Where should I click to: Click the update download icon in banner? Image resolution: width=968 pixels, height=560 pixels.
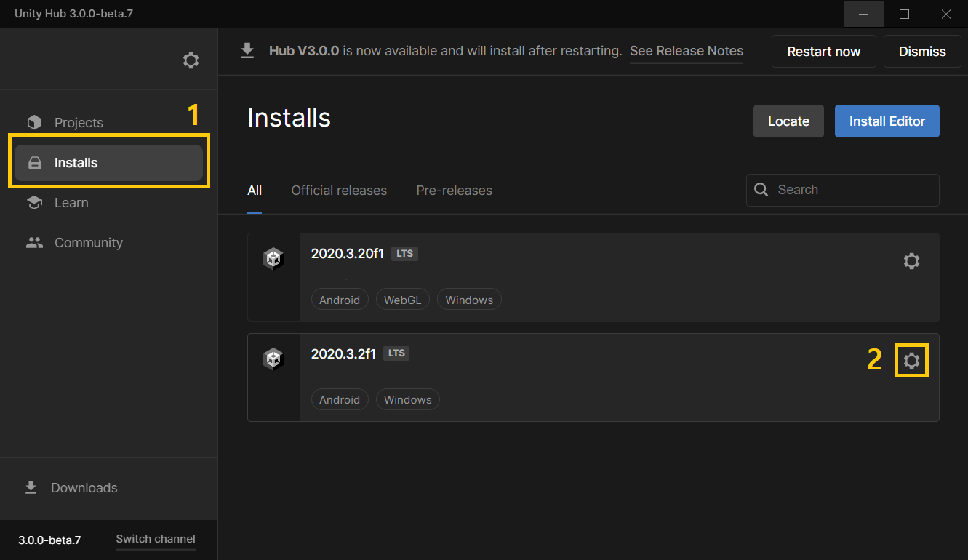pos(247,51)
